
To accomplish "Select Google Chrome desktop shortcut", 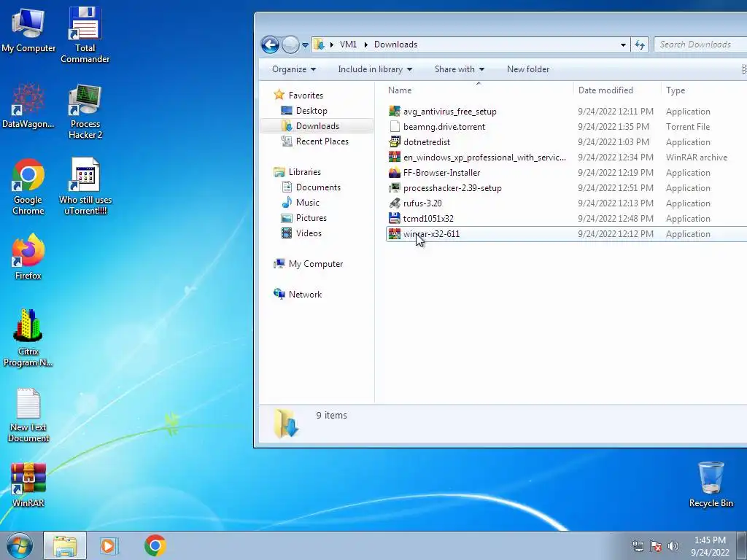I will click(x=28, y=187).
